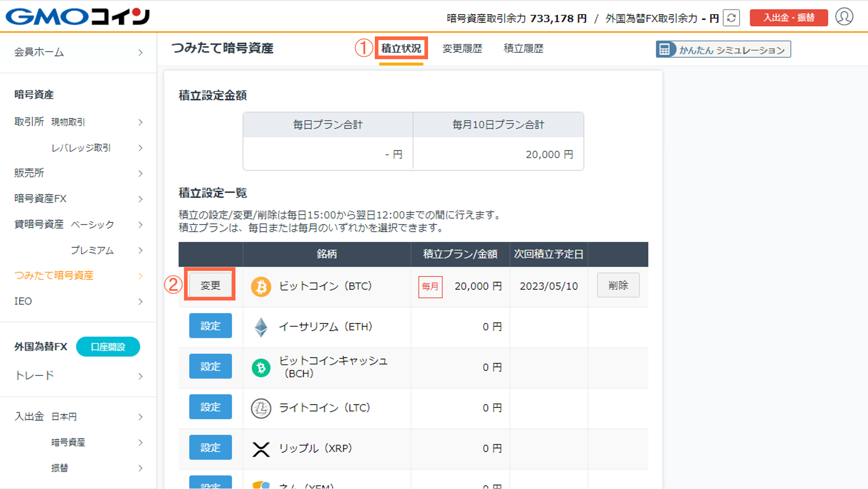
Task: Select the 積立状況 tab
Action: [x=401, y=48]
